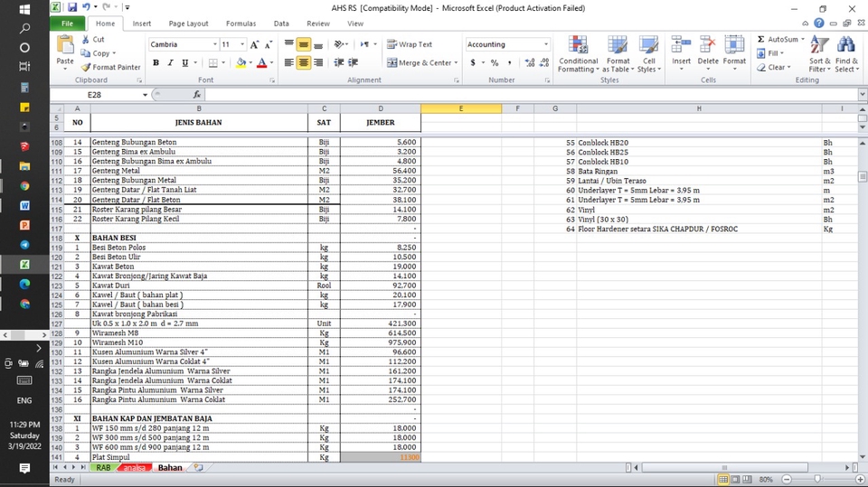Open Format as Table
This screenshot has height=487, width=868.
(x=618, y=53)
